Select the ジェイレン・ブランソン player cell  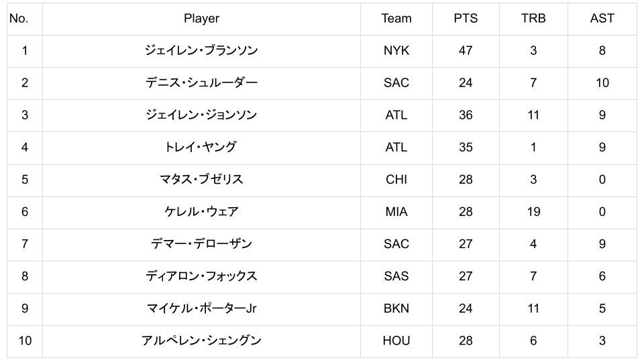point(201,51)
